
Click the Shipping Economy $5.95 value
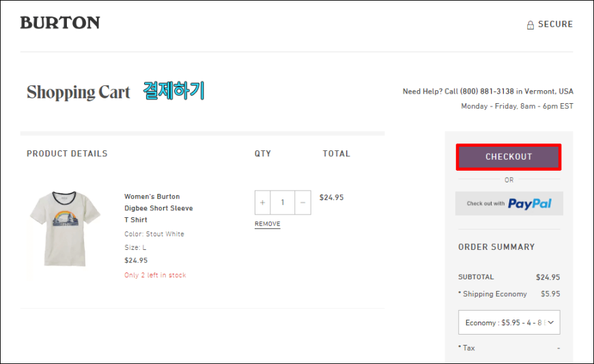tap(550, 294)
